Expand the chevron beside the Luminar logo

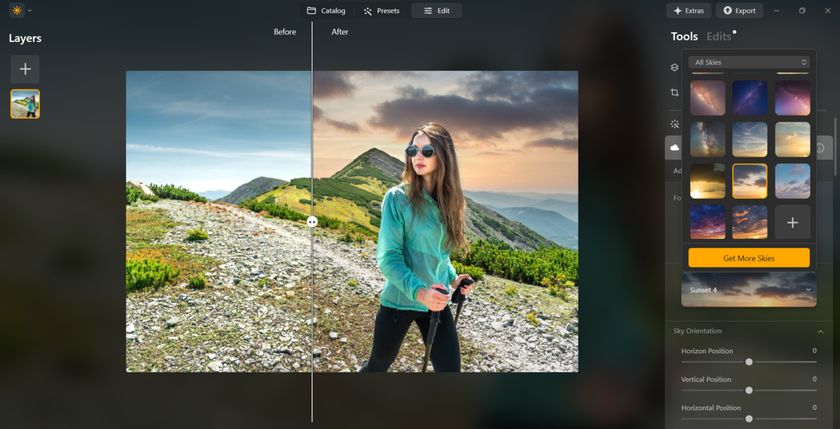point(29,10)
